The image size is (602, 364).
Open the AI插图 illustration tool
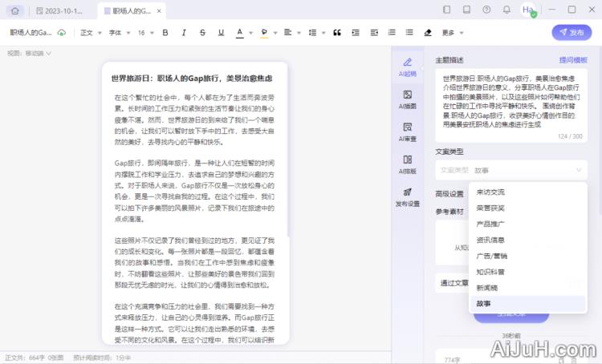(x=407, y=99)
